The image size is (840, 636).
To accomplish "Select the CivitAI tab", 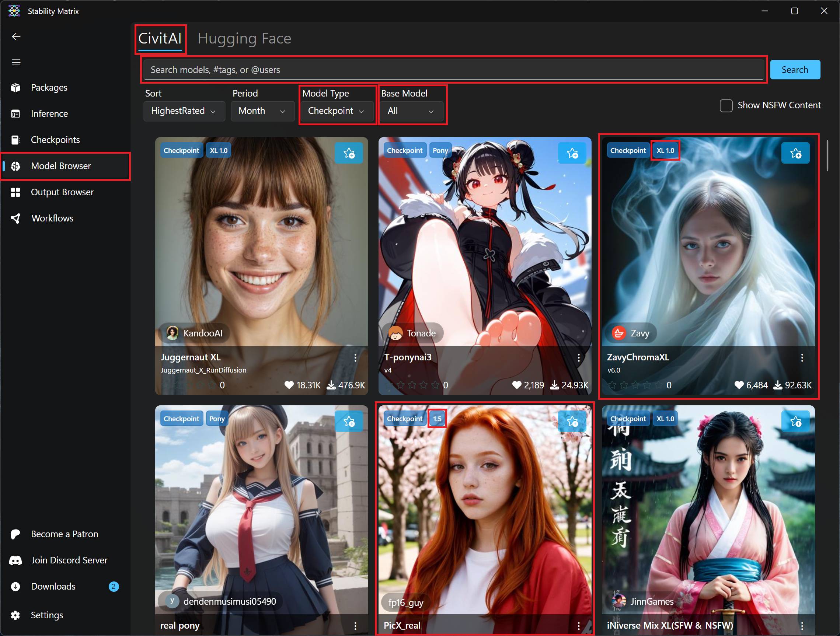I will point(160,38).
